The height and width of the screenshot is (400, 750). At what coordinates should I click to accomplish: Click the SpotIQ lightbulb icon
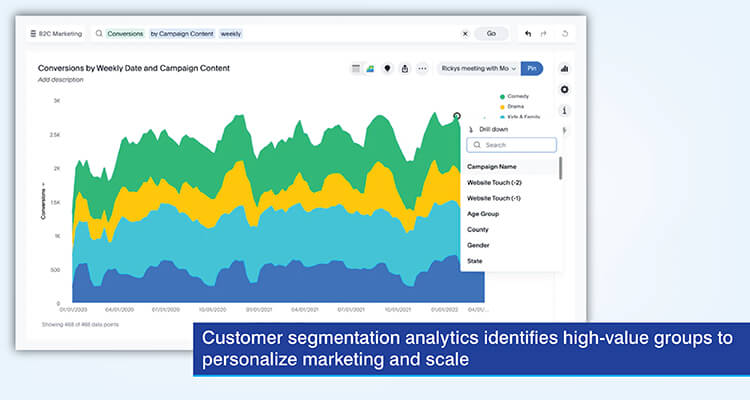point(387,68)
